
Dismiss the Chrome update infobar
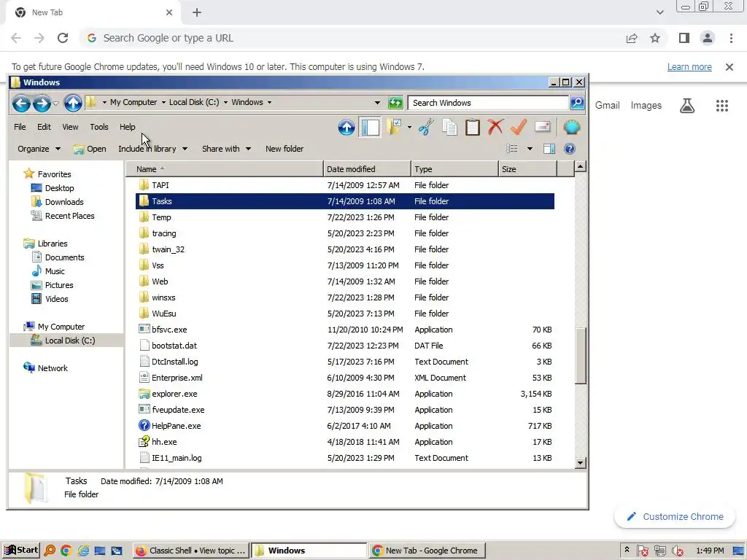point(729,67)
